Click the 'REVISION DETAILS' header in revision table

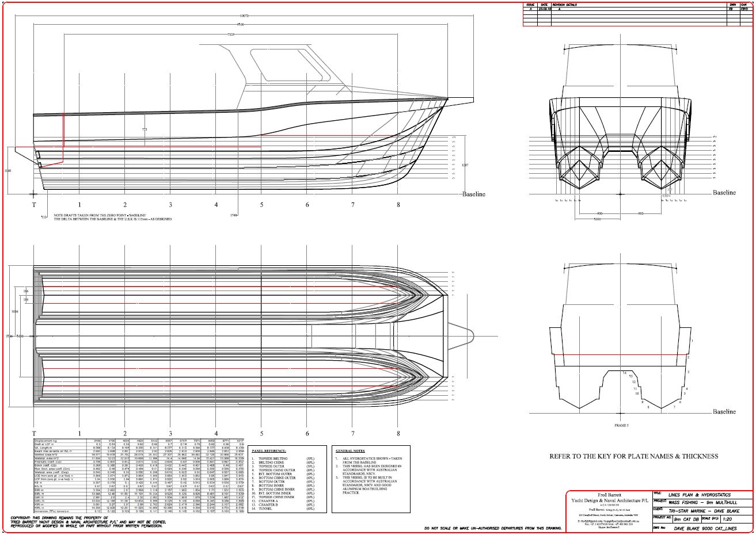pyautogui.click(x=565, y=5)
